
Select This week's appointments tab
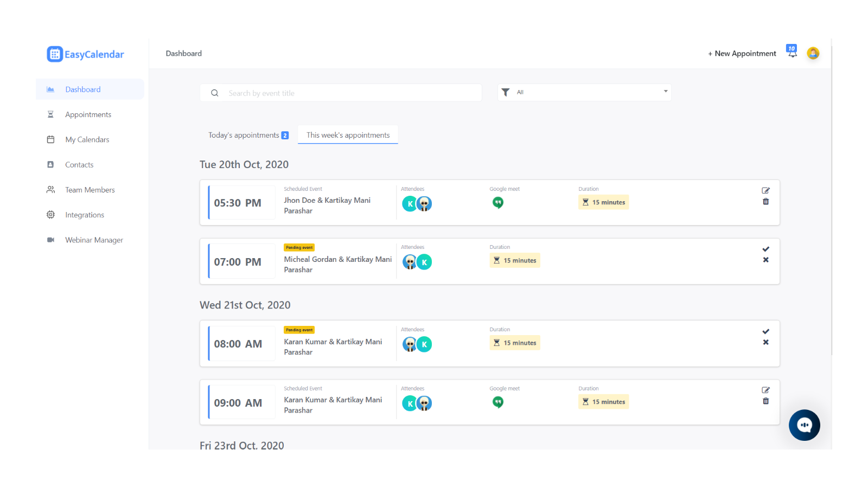(348, 135)
